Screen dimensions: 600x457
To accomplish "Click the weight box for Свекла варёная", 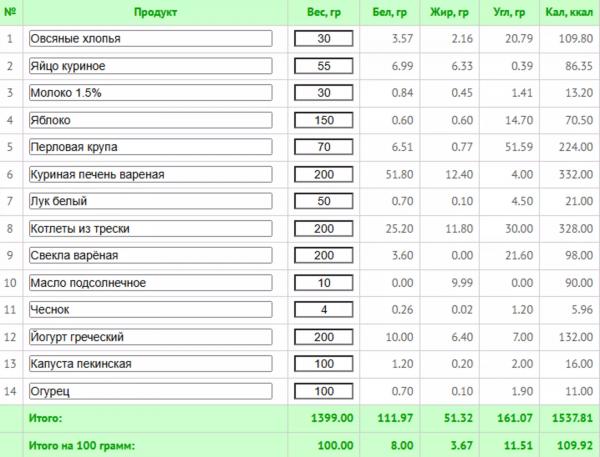I will point(324,256).
